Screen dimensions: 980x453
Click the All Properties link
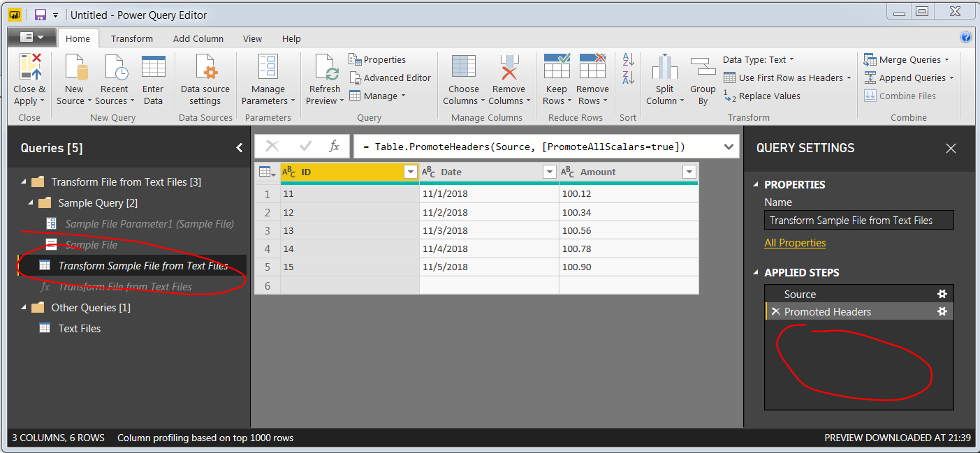[795, 243]
